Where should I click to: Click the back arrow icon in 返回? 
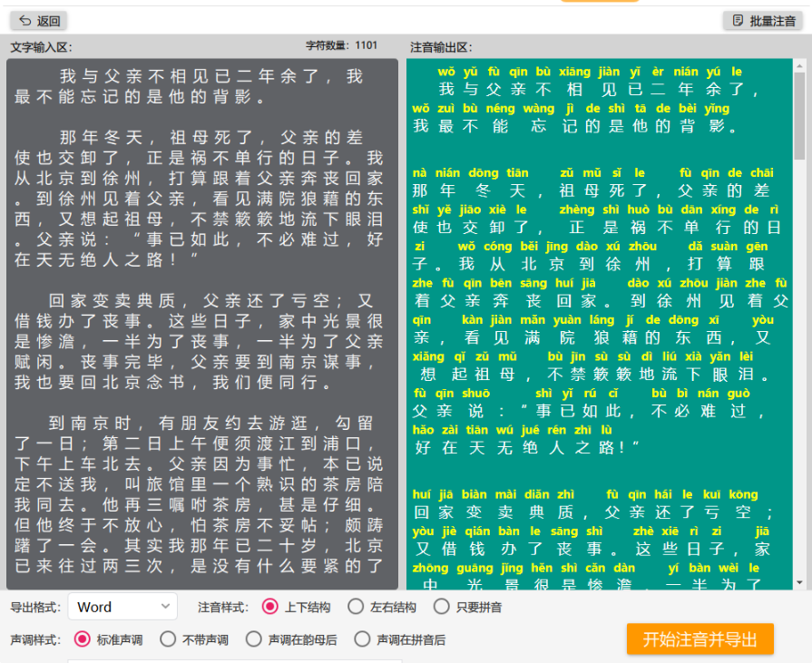(x=24, y=21)
